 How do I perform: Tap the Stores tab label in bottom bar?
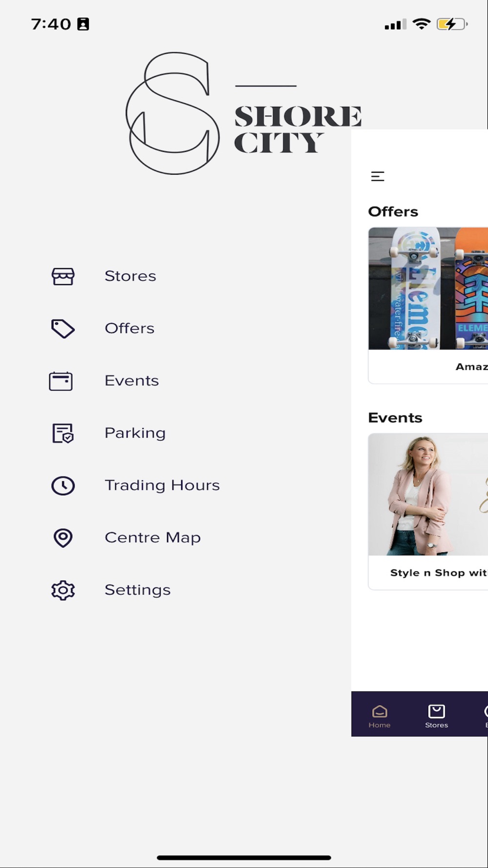(436, 725)
